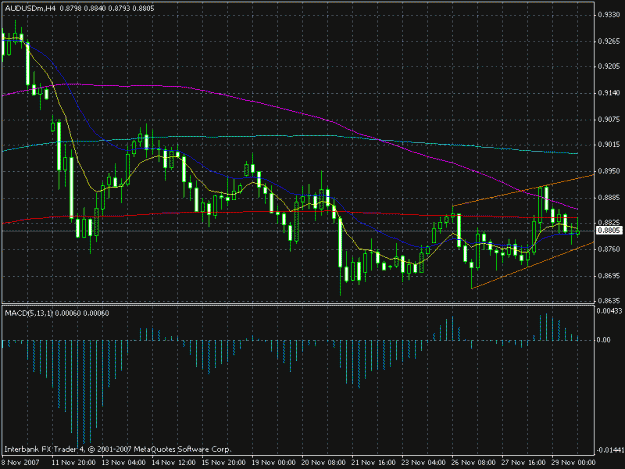This screenshot has height=469, width=625.
Task: Click the 23 Nov 04:00 time label
Action: click(x=423, y=462)
